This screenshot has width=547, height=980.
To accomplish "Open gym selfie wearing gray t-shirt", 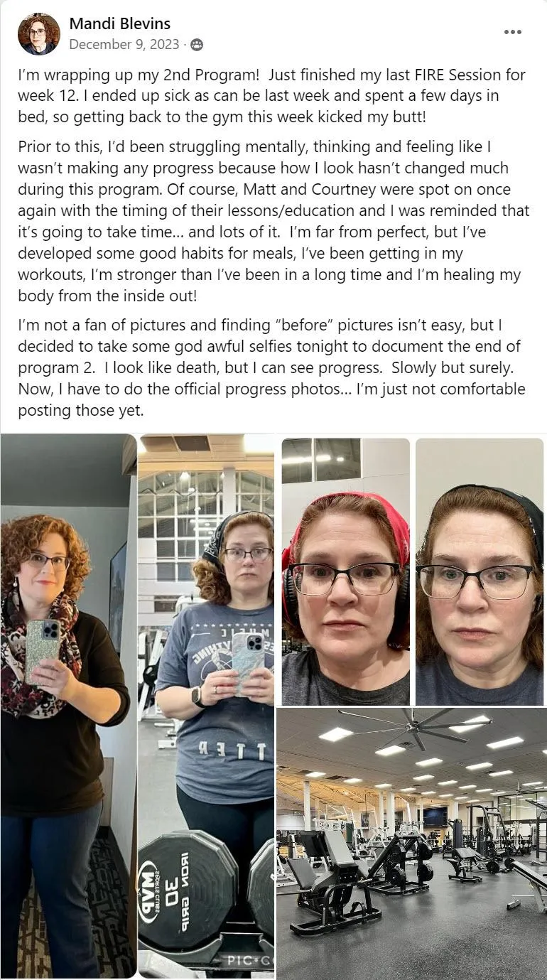I will pyautogui.click(x=206, y=706).
